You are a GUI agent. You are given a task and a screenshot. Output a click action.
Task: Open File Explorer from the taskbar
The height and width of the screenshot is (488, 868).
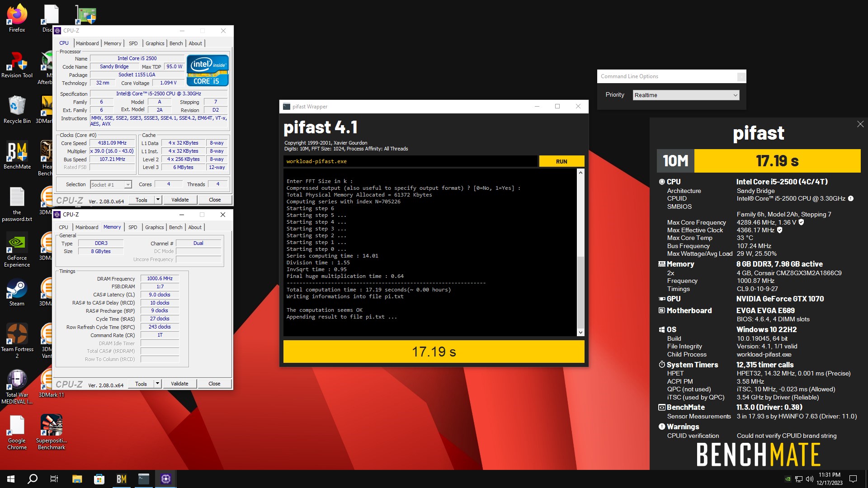77,479
